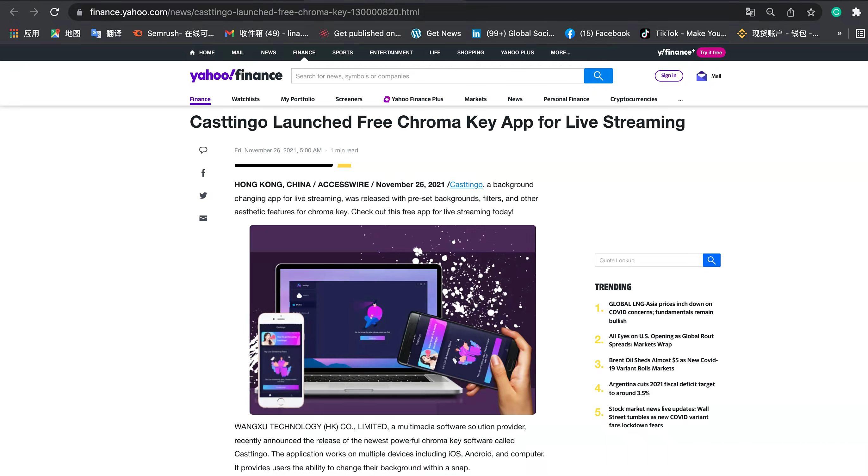Open LIFE in the top bar

click(435, 52)
